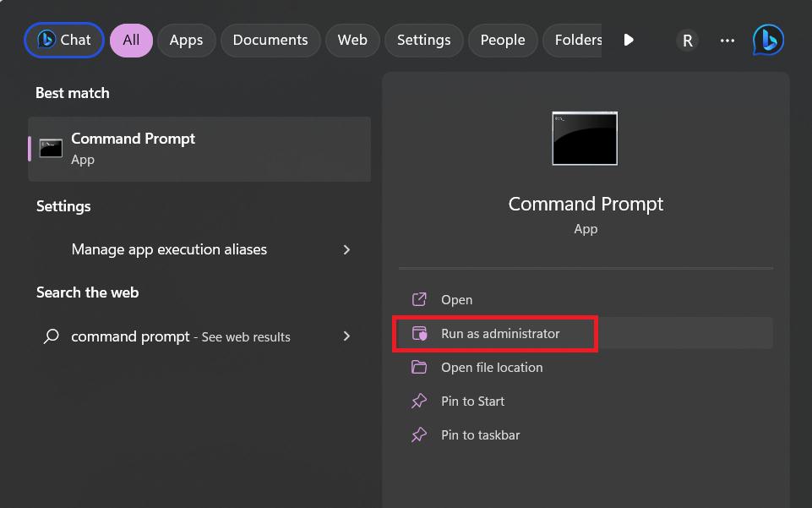The width and height of the screenshot is (812, 508).
Task: Expand the Manage app execution aliases chevron
Action: pos(346,249)
